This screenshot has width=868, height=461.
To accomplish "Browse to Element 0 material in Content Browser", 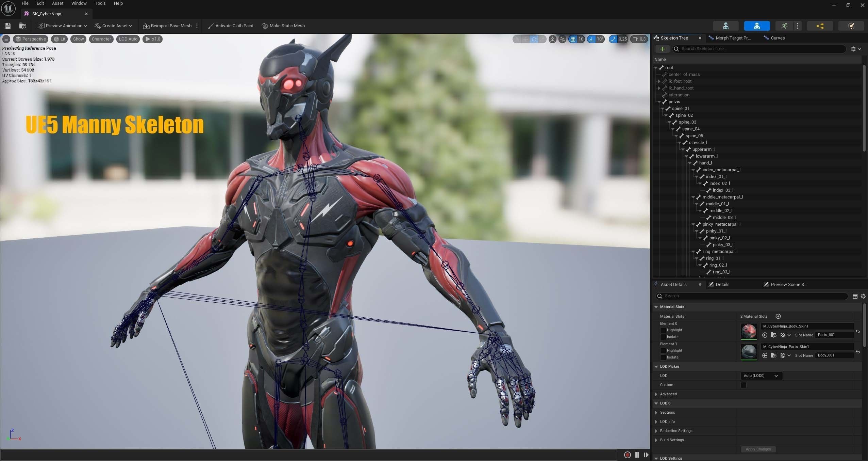I will point(774,335).
